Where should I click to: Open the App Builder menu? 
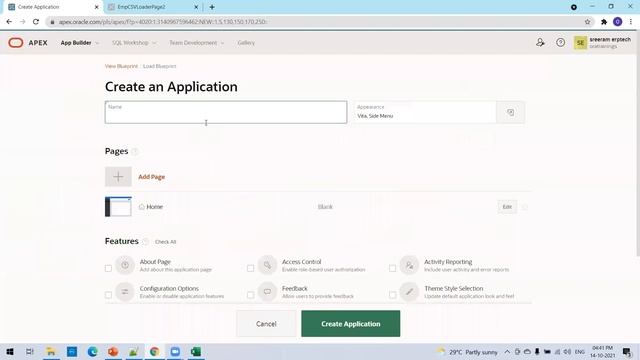coord(76,42)
